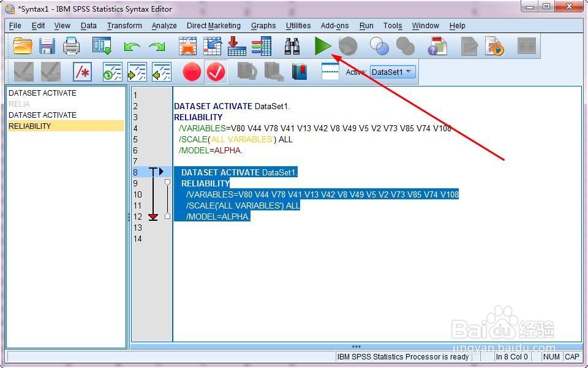Select DATASET ACTIVATE entry above RELIABILITY

[42, 115]
